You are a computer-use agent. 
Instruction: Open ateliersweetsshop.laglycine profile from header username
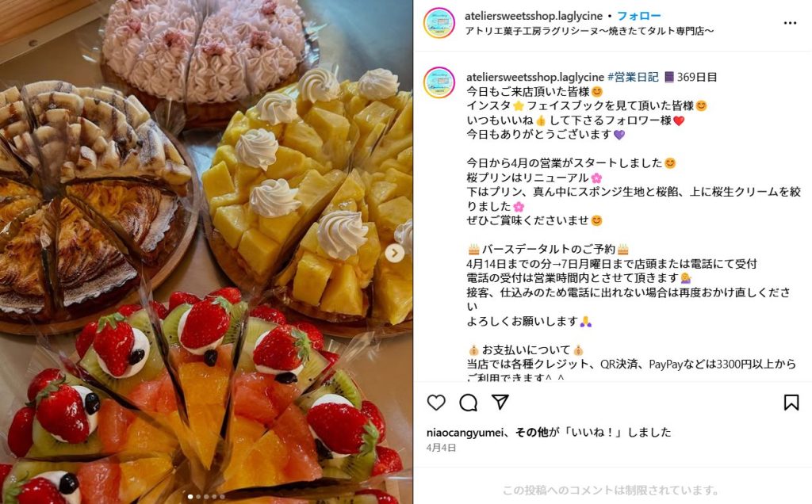(x=534, y=16)
